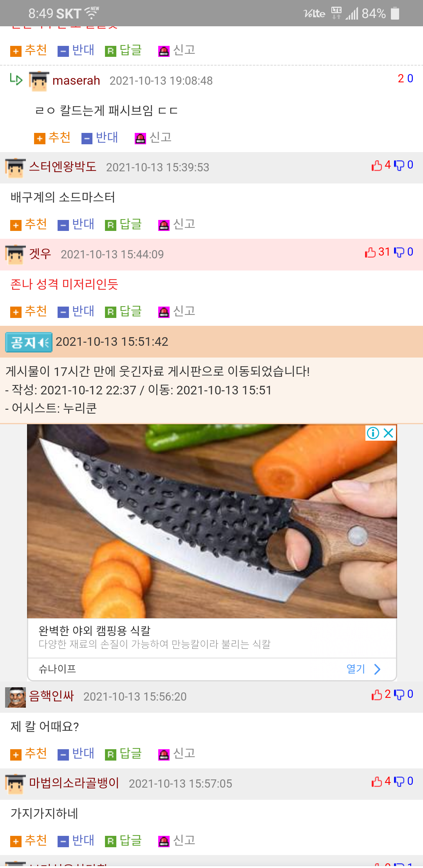Tap the 추천 plus icon under maserah's reply
Screen dimensions: 423x868
click(x=40, y=138)
